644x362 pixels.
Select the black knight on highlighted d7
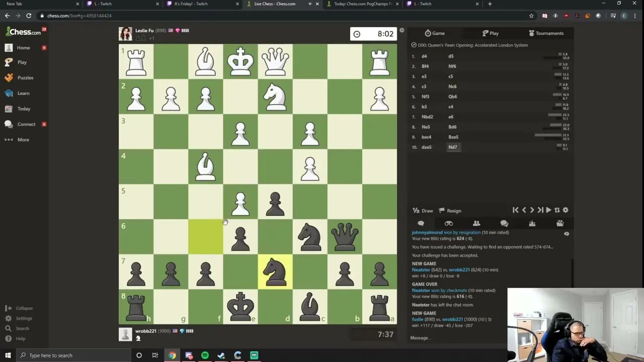coord(275,271)
